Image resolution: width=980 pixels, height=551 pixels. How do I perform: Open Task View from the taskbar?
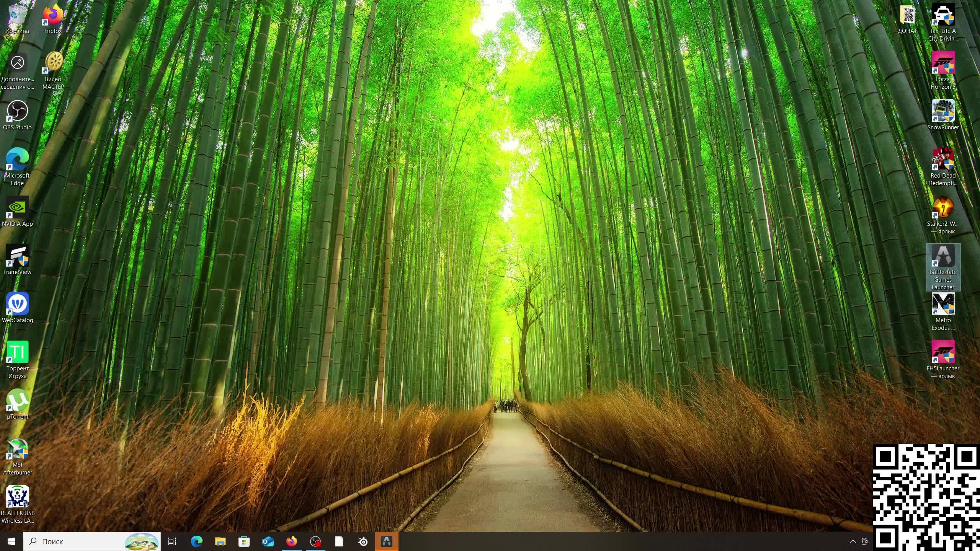pyautogui.click(x=172, y=541)
